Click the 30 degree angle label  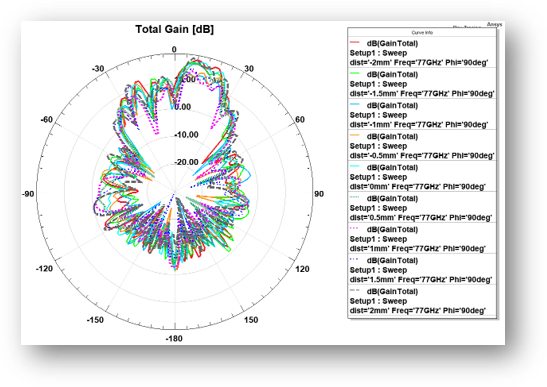coord(249,68)
